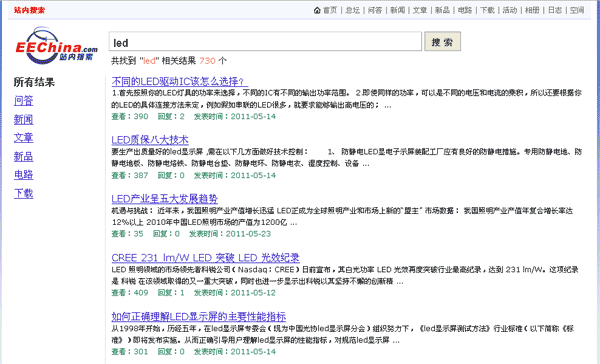Click 查看:301 under the last result
600x364 pixels.
pos(130,351)
